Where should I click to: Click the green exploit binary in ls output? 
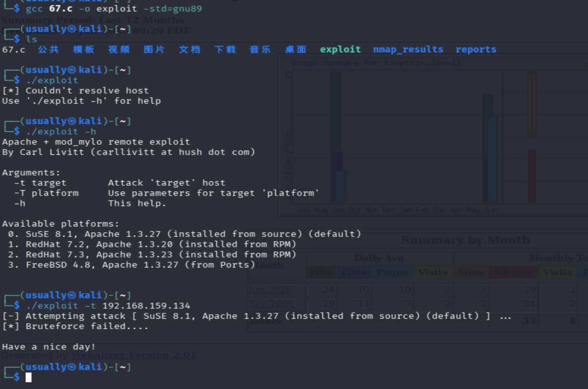pos(340,50)
